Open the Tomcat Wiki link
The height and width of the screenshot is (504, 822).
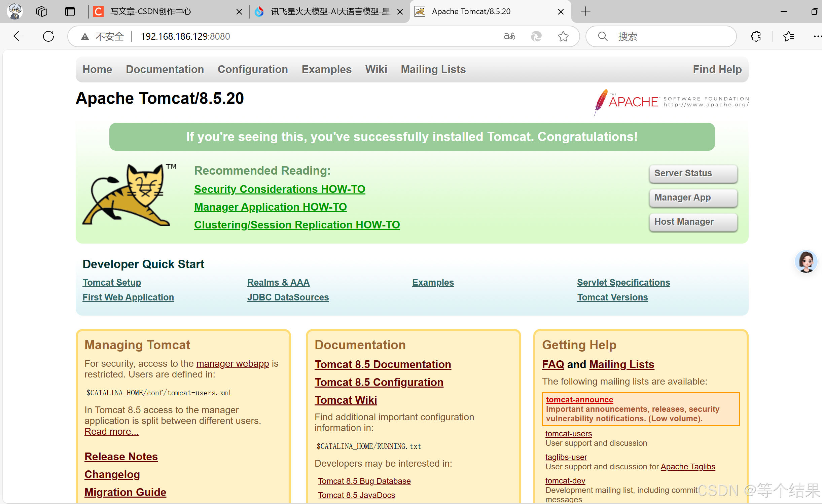point(346,400)
